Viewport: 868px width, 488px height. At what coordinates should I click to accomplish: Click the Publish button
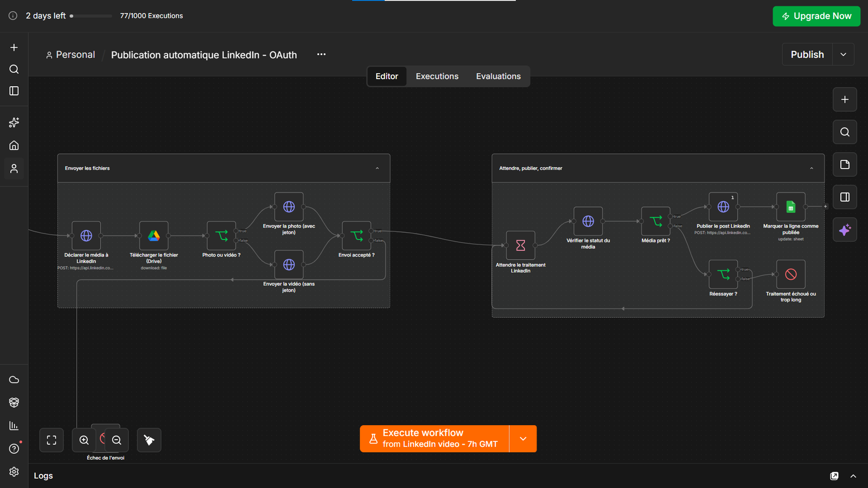pos(807,54)
